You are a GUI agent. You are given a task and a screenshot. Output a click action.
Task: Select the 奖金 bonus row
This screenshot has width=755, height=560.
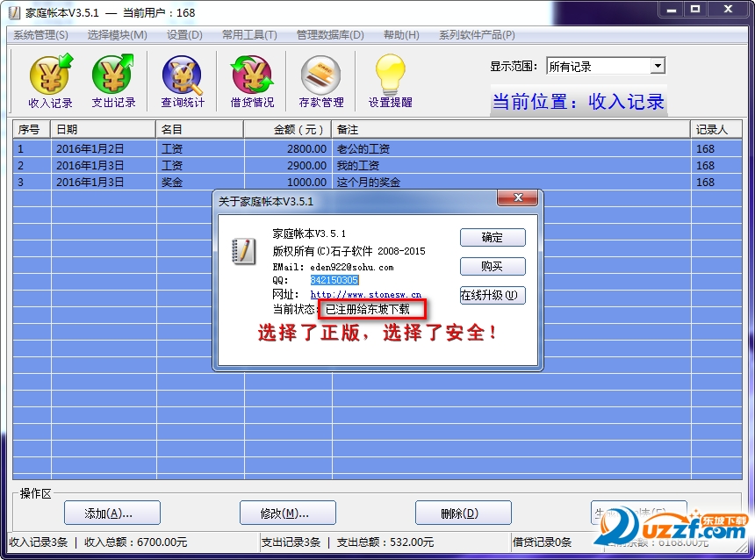click(377, 183)
